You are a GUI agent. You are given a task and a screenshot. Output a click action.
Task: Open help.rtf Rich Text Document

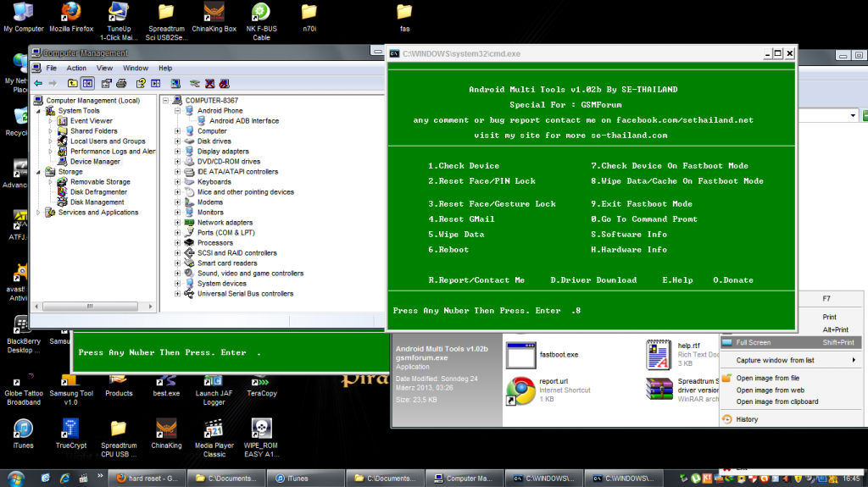[x=682, y=354]
